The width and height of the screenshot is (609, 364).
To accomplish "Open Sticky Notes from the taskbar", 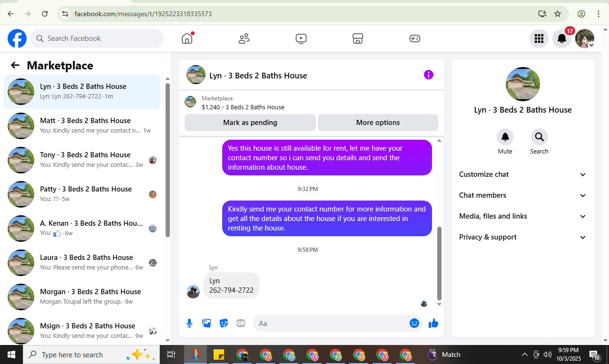I will click(x=219, y=354).
